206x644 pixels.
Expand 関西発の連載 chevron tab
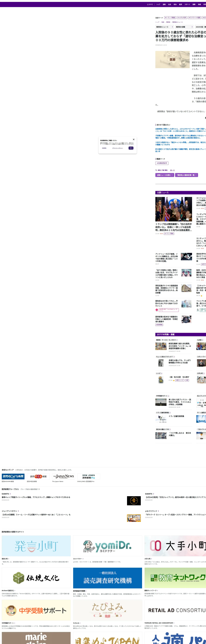tap(192, 27)
